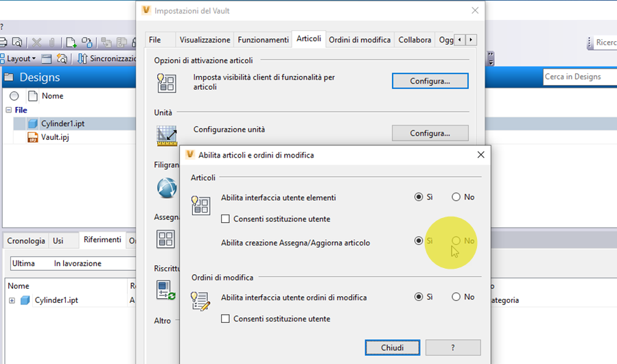Click the add new file toolbar icon
Viewport: 617px width, 364px height.
(71, 42)
